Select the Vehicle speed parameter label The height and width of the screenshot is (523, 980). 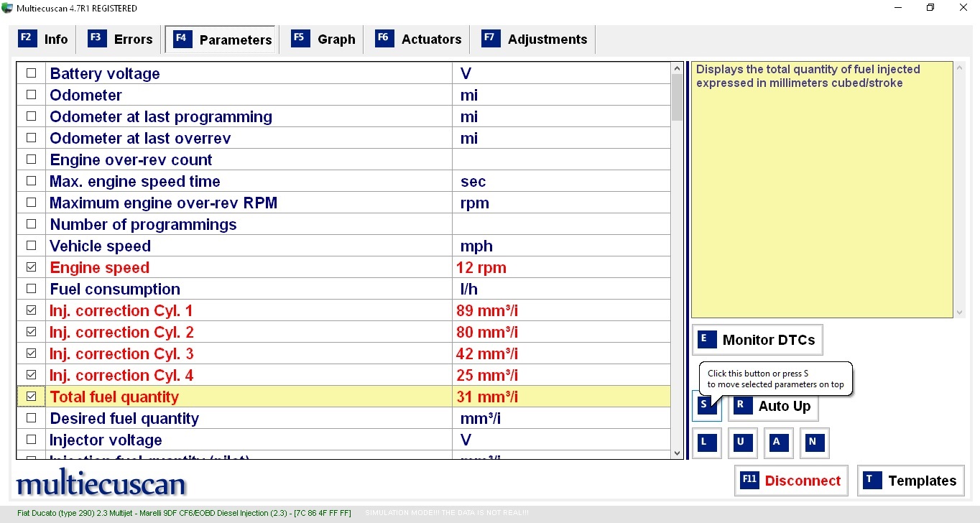click(x=100, y=246)
